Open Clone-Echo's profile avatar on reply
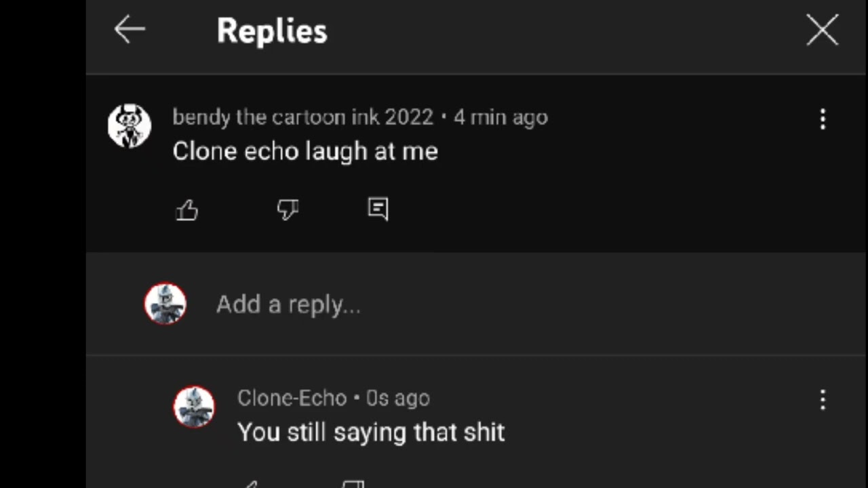The width and height of the screenshot is (868, 488). tap(194, 407)
